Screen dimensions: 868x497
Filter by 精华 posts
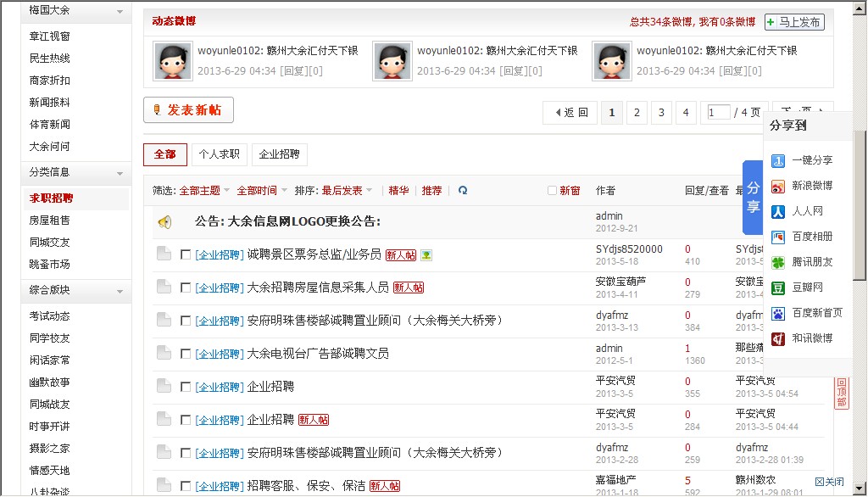(398, 191)
